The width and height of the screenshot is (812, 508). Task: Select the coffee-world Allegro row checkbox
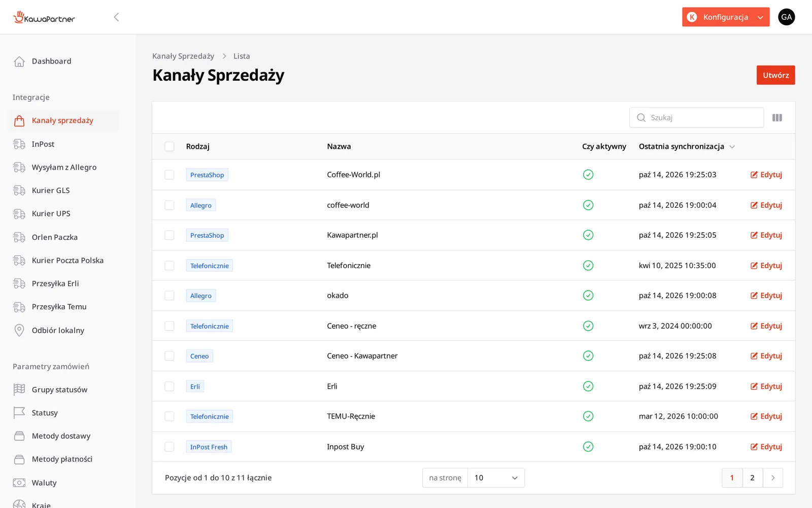(x=170, y=205)
